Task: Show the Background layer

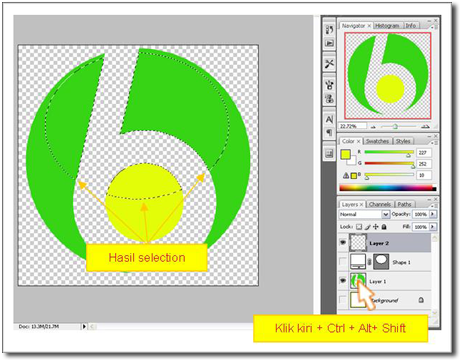Action: point(343,300)
